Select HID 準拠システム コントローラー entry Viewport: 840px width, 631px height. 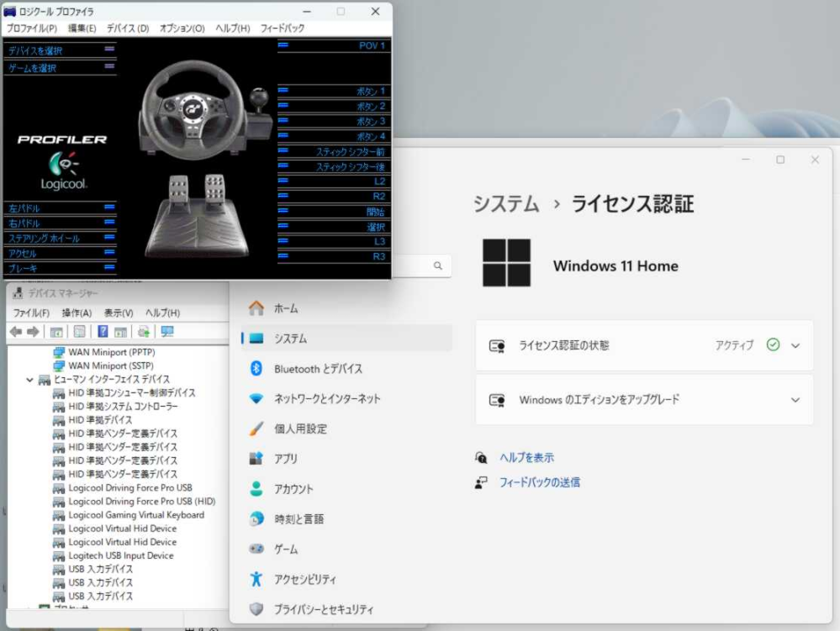pos(124,406)
